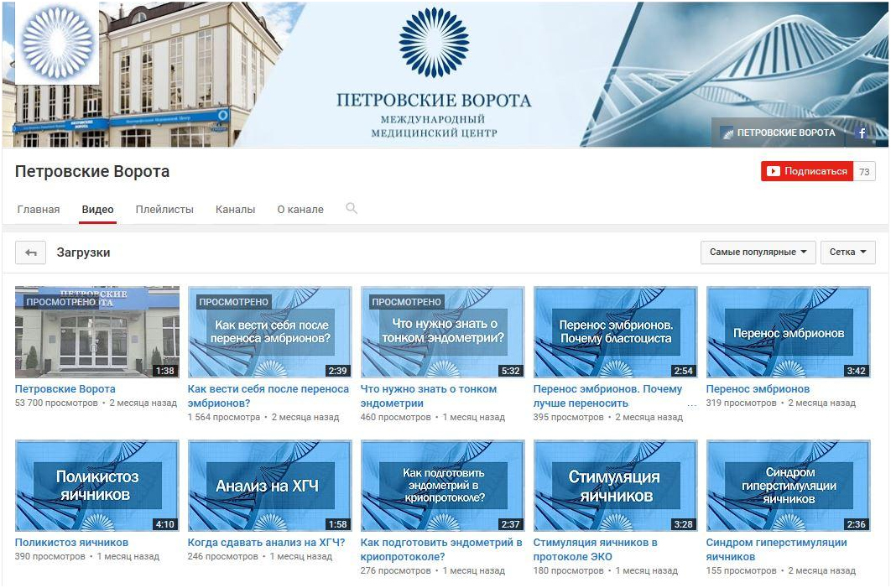Click the 390 просмотров view count
The height and width of the screenshot is (588, 891).
[50, 556]
